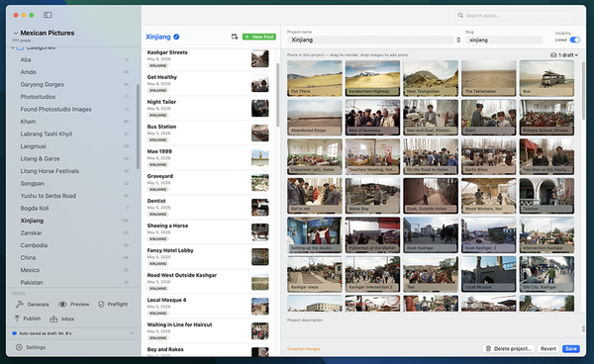Click the Xinjiang project title link
Viewport: 594px width, 364px height.
(158, 37)
